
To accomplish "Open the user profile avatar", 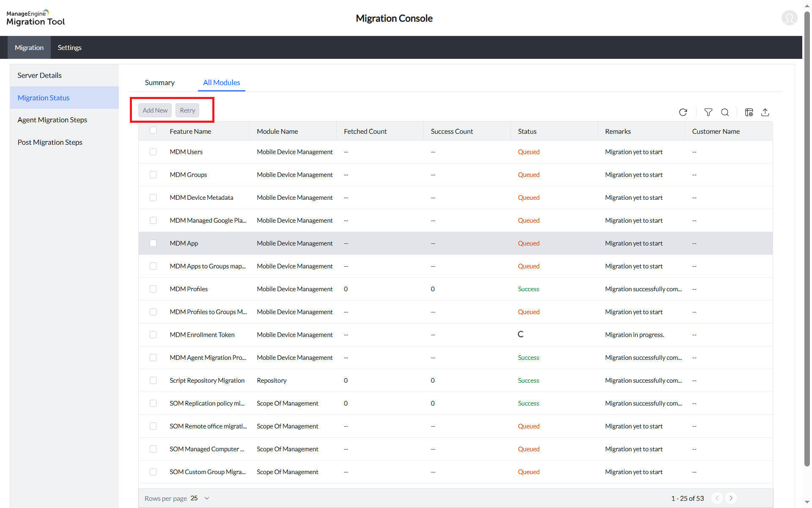I will [x=789, y=18].
